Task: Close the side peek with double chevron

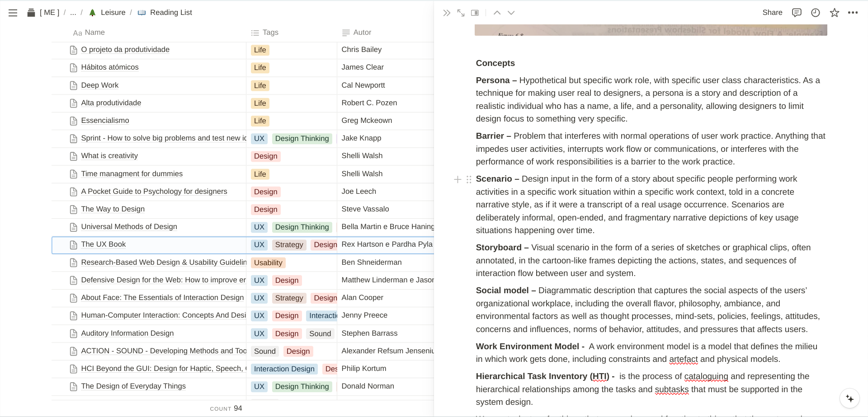Action: (x=447, y=13)
